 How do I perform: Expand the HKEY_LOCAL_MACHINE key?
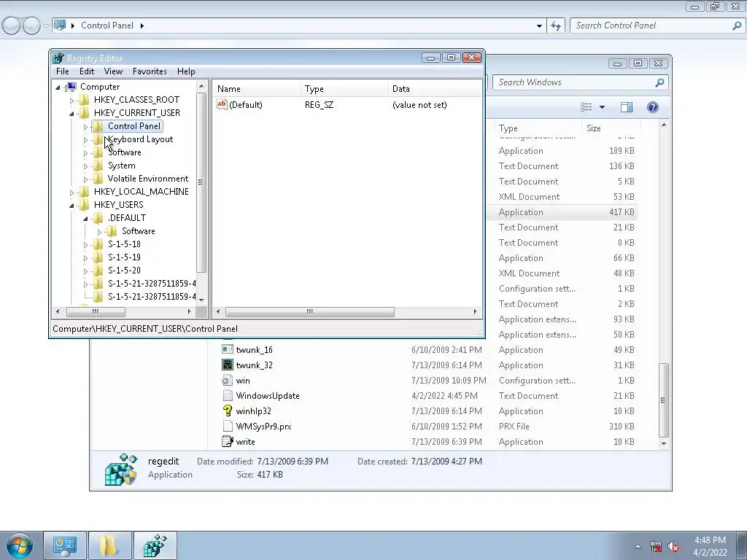(72, 192)
